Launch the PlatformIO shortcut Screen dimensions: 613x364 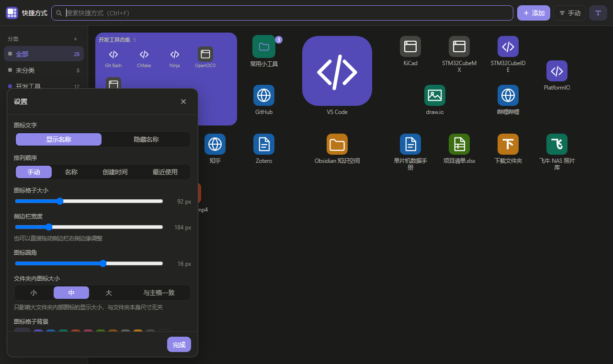(x=557, y=75)
